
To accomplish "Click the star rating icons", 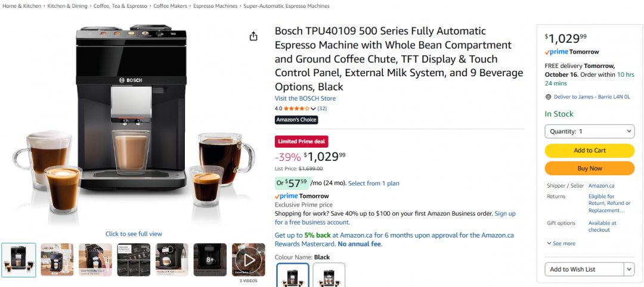I will 296,108.
